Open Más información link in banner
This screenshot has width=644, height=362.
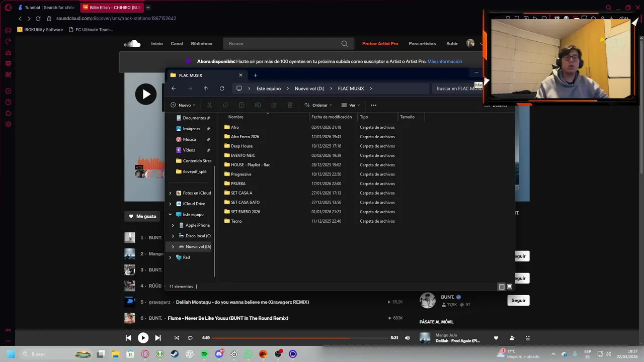pyautogui.click(x=445, y=61)
